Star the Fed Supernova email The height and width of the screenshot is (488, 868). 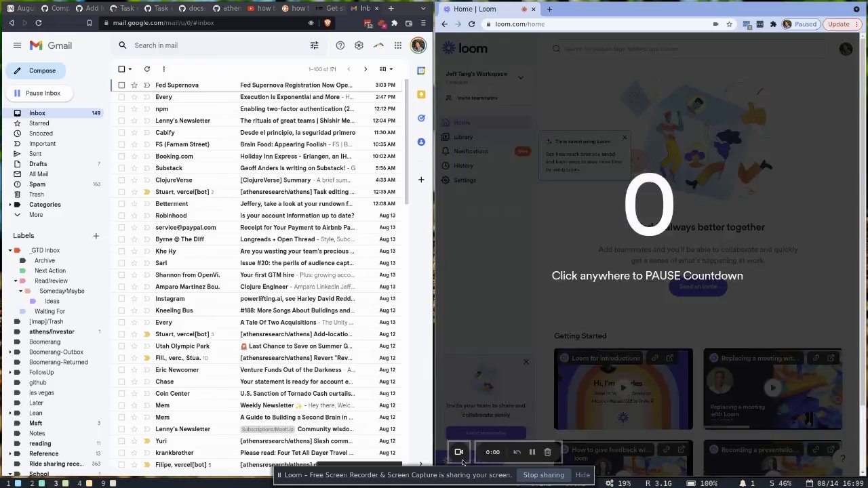click(134, 85)
